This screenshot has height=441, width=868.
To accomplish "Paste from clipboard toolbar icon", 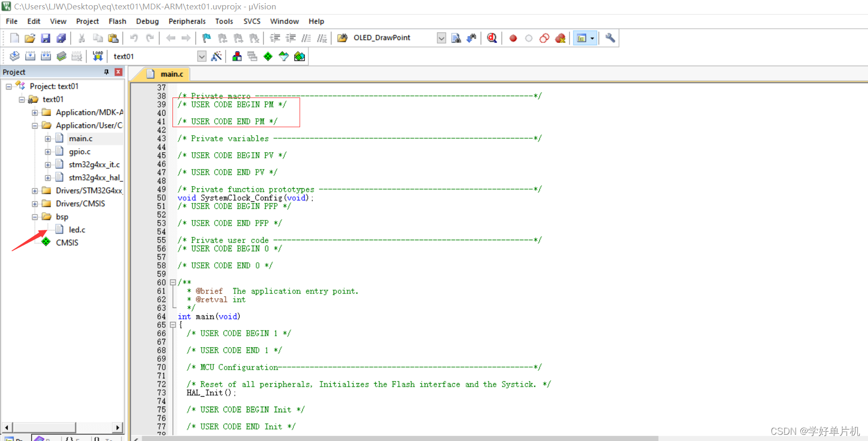I will [113, 38].
